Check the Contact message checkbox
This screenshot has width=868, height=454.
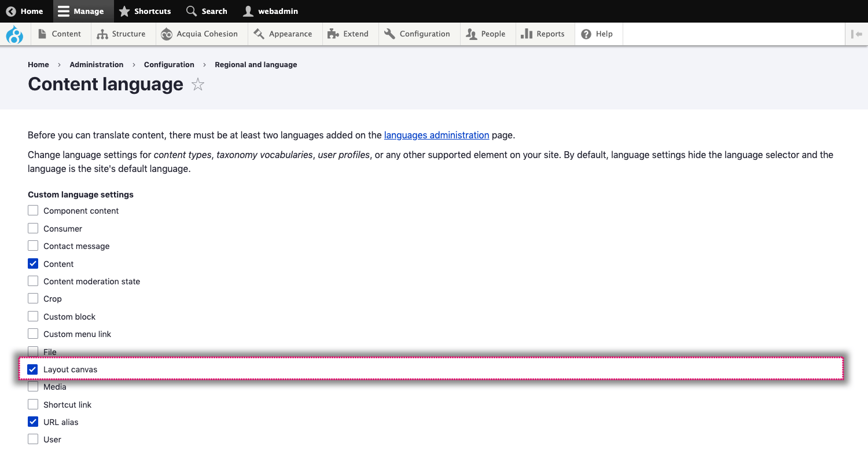tap(33, 246)
